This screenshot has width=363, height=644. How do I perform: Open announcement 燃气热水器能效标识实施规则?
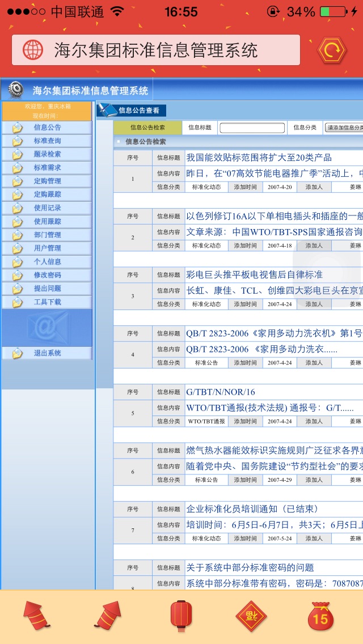click(274, 451)
